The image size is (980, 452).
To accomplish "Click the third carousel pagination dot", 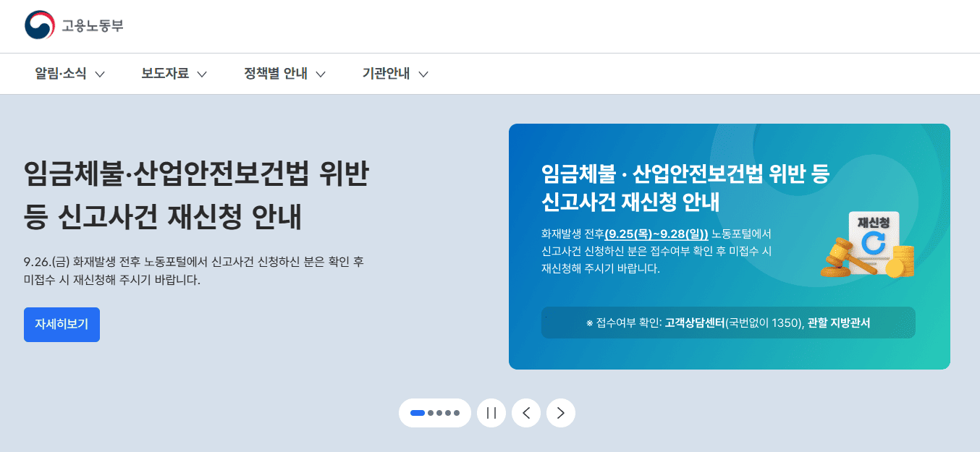I will (441, 413).
